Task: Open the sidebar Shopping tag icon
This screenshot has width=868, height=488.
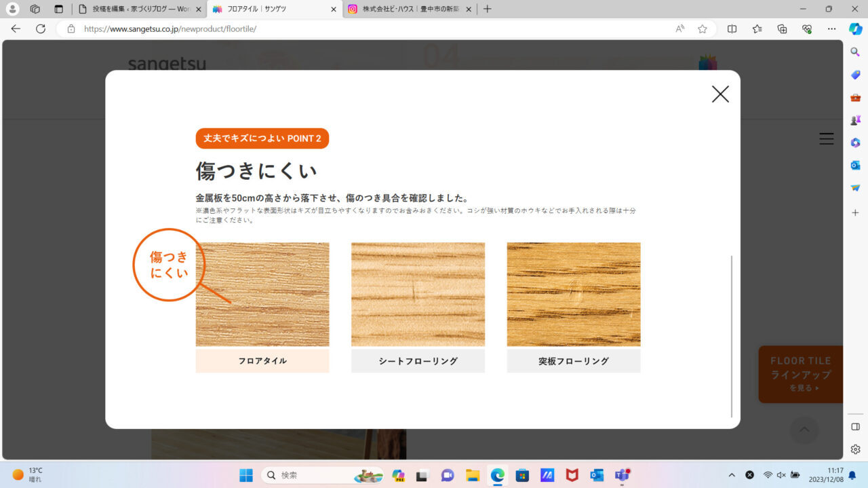Action: point(856,75)
